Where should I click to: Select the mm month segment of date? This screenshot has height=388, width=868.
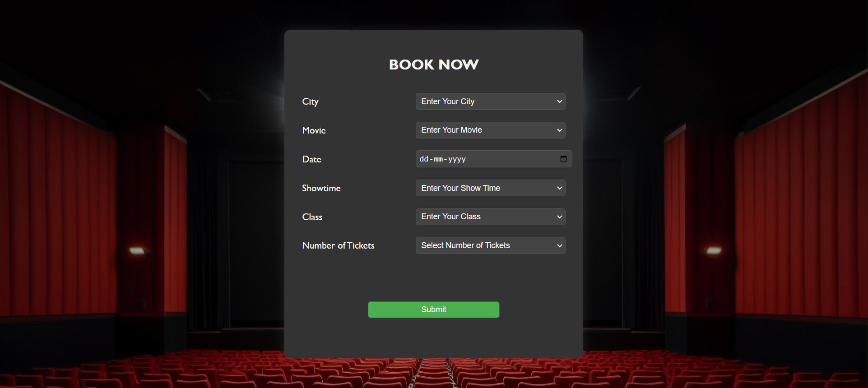pyautogui.click(x=438, y=159)
